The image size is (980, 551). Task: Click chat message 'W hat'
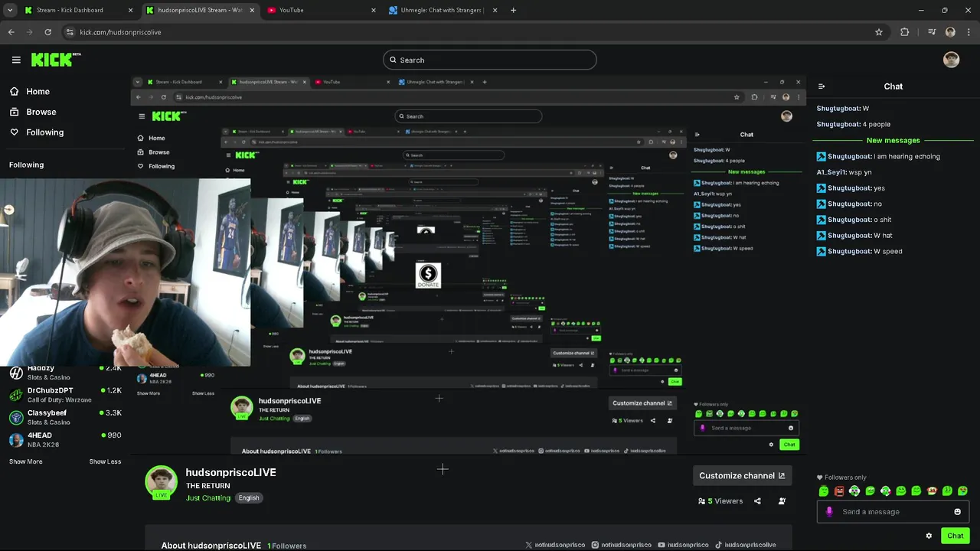(883, 236)
